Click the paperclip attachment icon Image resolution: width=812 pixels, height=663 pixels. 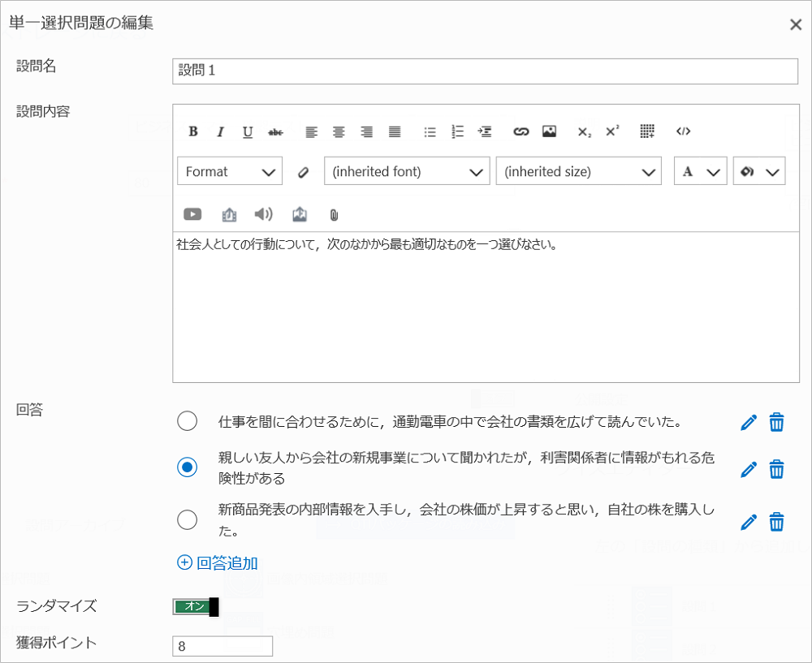(333, 215)
